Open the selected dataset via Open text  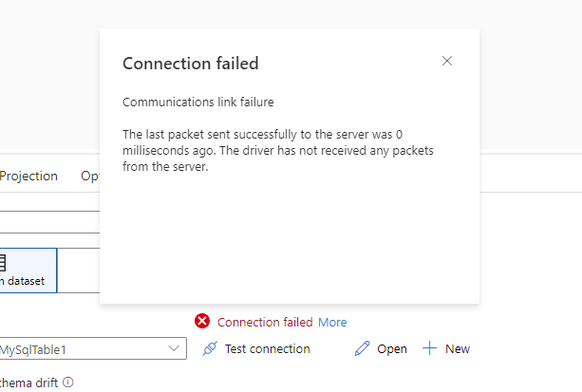[392, 349]
